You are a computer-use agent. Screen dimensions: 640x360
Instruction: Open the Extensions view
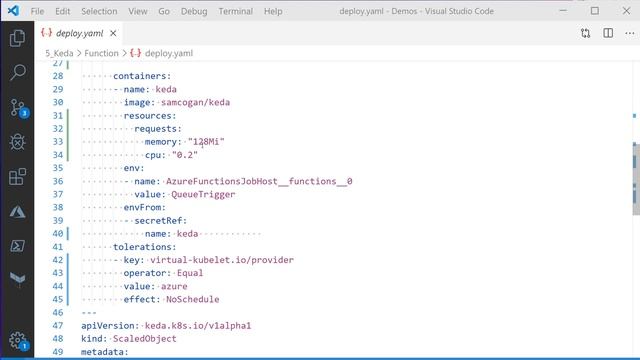[x=17, y=177]
